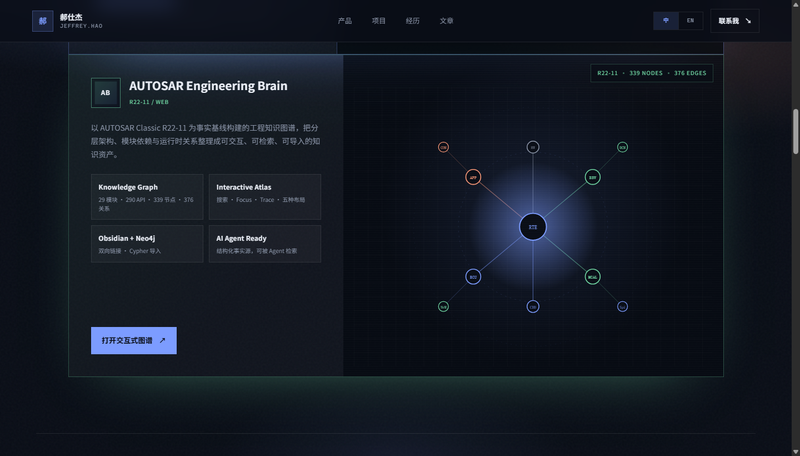The height and width of the screenshot is (456, 800).
Task: Select the green BSW node
Action: pyautogui.click(x=592, y=178)
